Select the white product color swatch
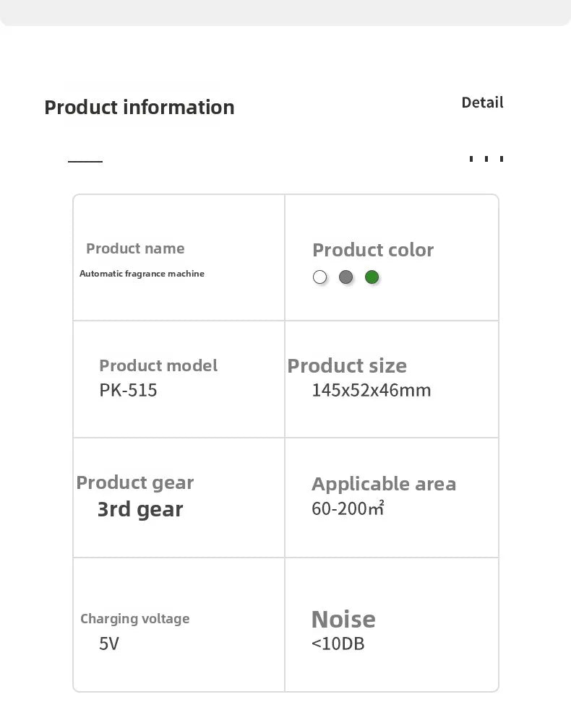This screenshot has height=728, width=571. [x=320, y=277]
